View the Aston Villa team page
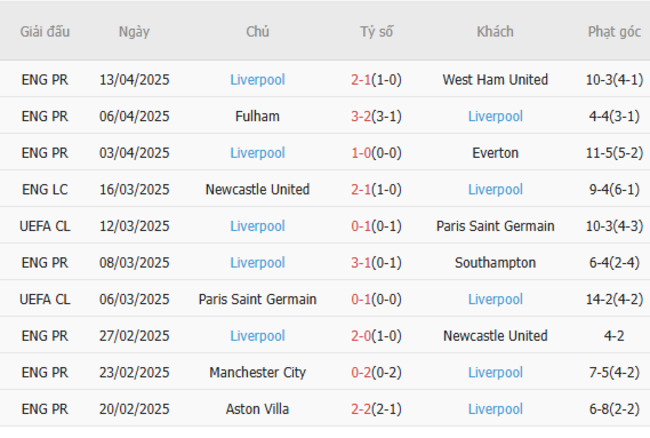The image size is (650, 438). 257,409
